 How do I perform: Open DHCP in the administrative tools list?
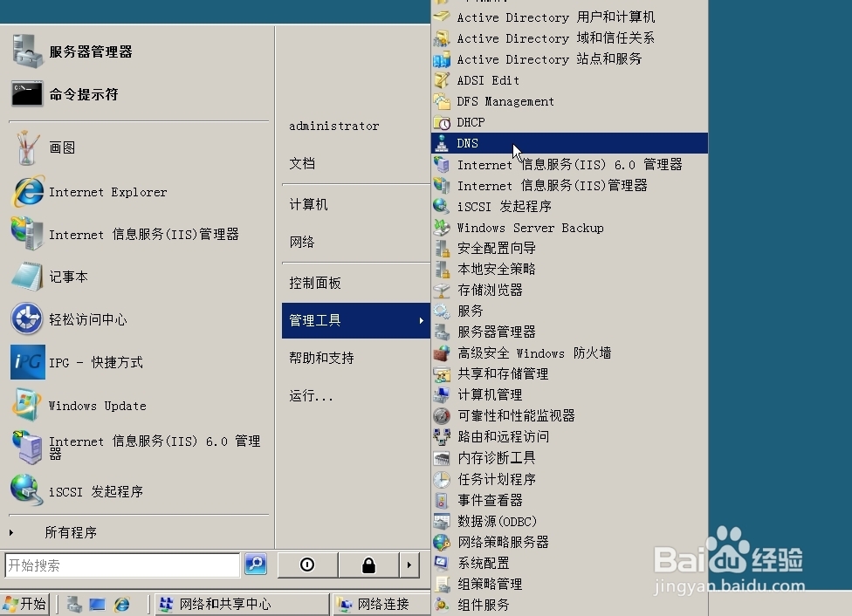coord(569,122)
